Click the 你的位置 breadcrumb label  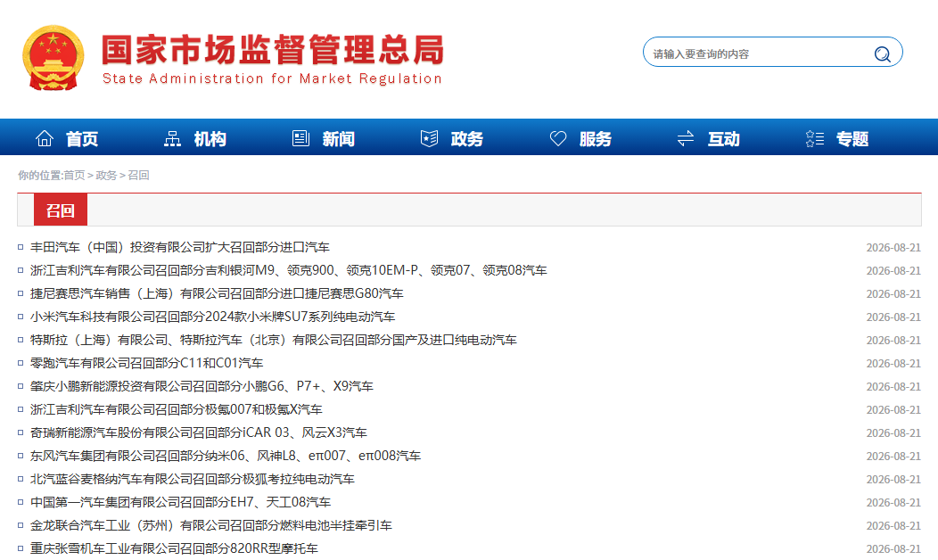40,176
